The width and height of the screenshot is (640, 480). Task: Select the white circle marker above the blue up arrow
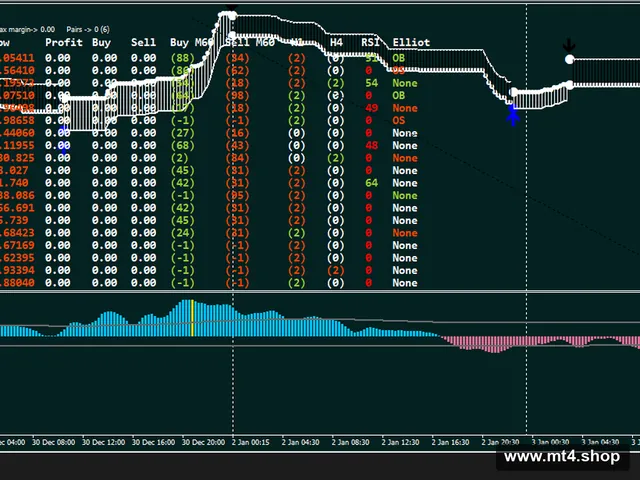(x=514, y=92)
